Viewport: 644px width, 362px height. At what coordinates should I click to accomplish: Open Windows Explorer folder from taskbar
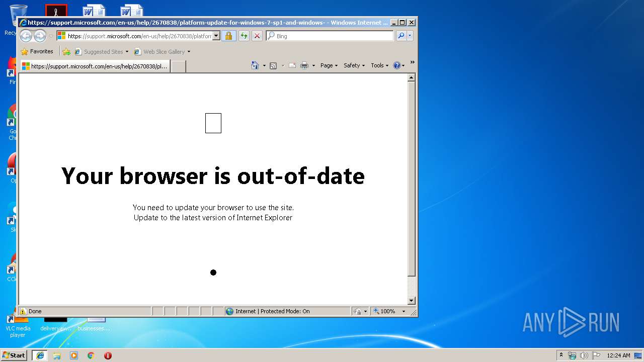(x=57, y=355)
